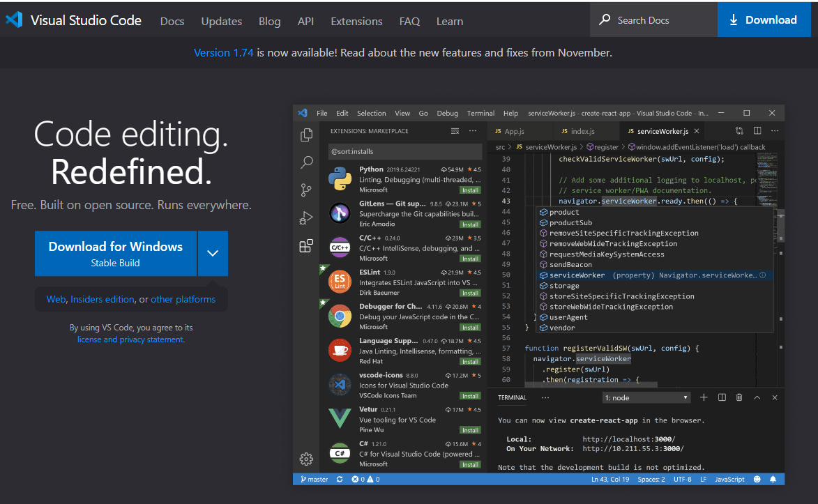The image size is (818, 504).
Task: Open Extensions panel more actions ellipsis
Action: 473,131
